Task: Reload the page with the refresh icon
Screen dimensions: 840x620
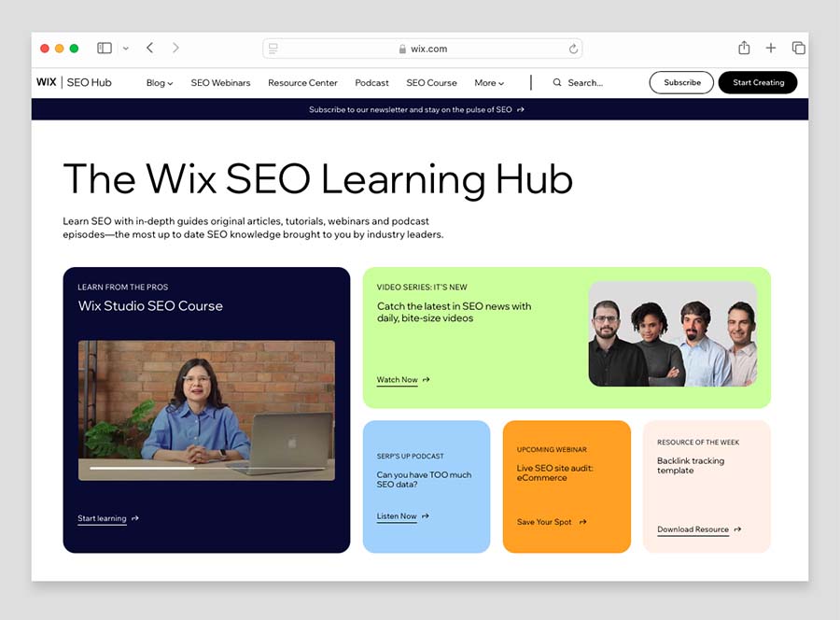Action: pos(573,49)
